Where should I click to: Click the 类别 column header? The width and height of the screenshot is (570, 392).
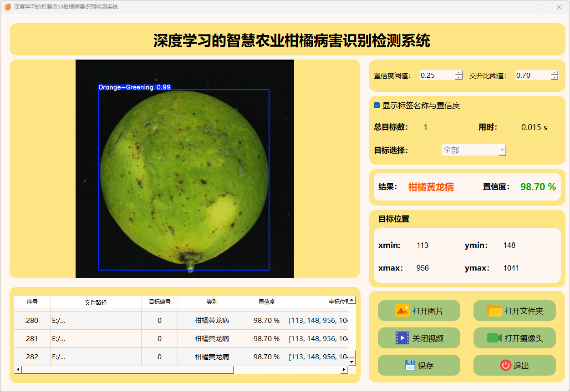pyautogui.click(x=212, y=302)
